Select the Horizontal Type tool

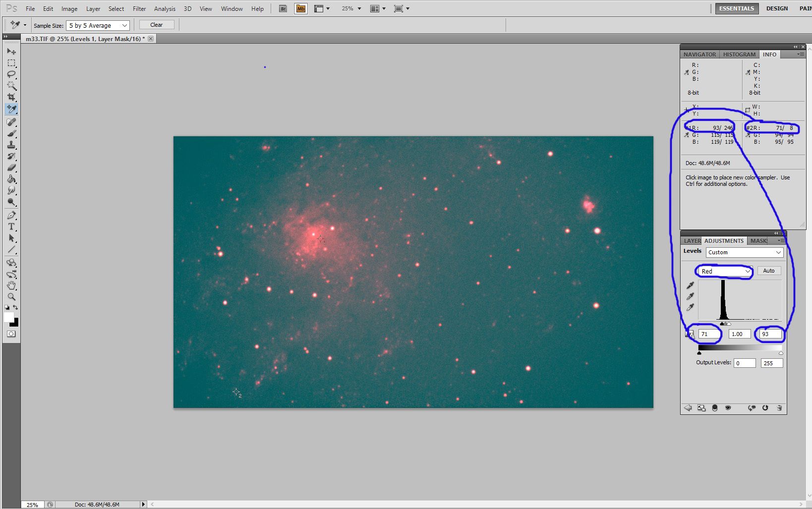pyautogui.click(x=12, y=227)
